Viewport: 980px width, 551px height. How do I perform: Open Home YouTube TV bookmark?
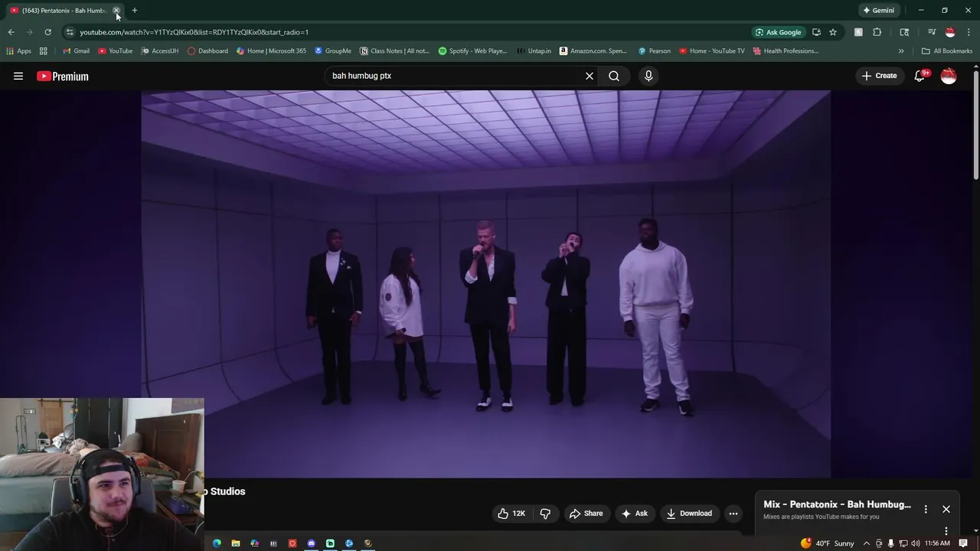pos(710,51)
